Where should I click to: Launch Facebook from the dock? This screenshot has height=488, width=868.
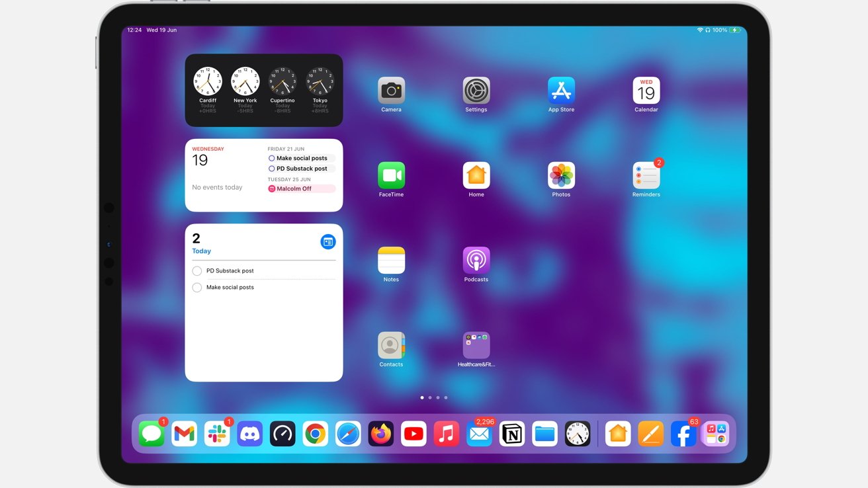[x=683, y=434]
